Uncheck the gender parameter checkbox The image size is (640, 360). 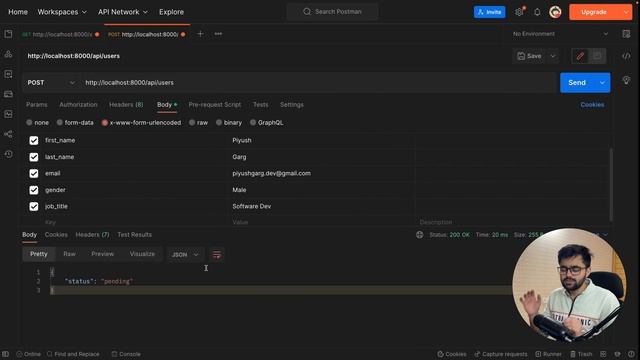coord(34,190)
